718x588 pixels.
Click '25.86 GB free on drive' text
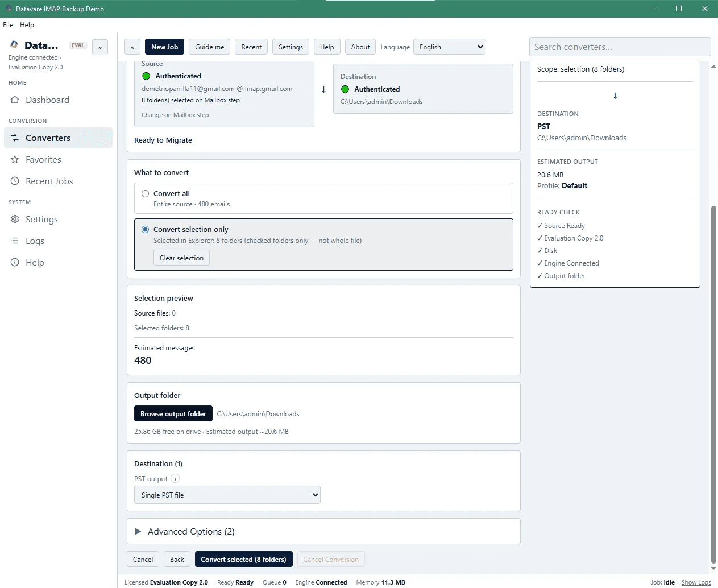[x=167, y=432]
